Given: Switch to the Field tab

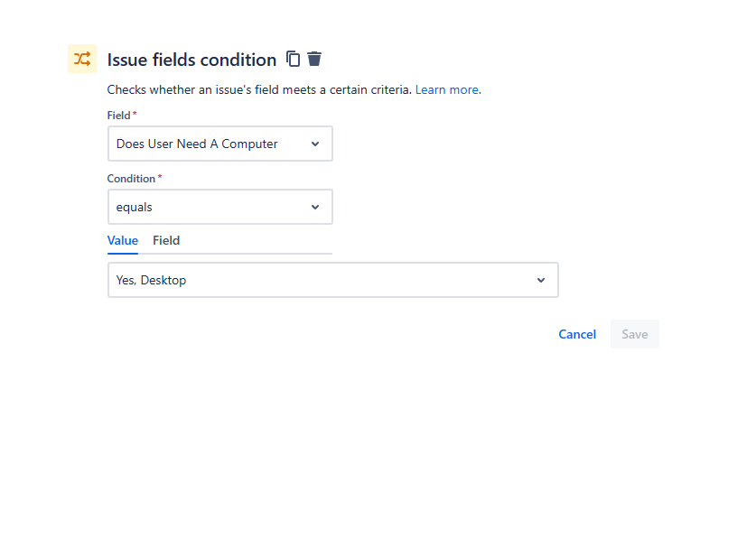Looking at the screenshot, I should click(x=166, y=240).
